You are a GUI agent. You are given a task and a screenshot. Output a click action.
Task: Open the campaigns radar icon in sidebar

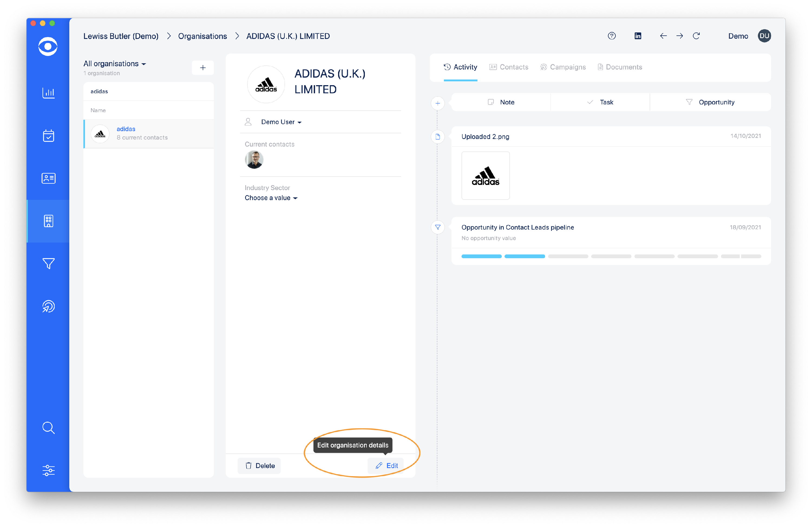tap(48, 306)
